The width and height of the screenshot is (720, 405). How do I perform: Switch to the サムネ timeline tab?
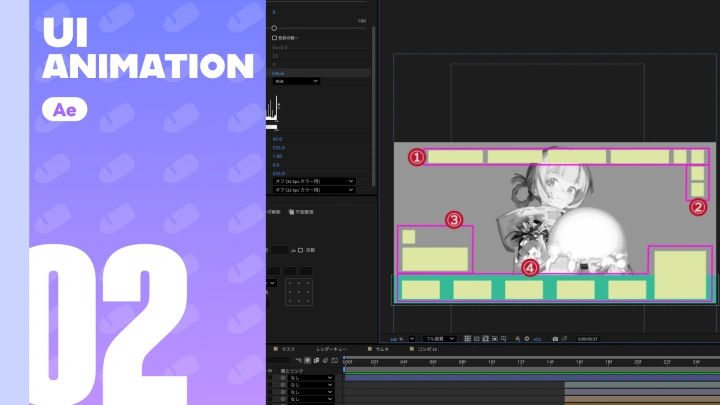[382, 349]
